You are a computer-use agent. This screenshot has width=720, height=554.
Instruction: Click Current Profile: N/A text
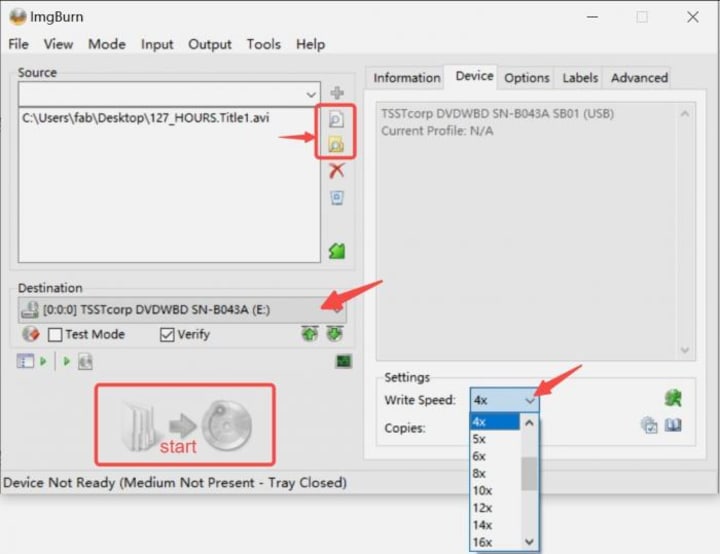[437, 131]
